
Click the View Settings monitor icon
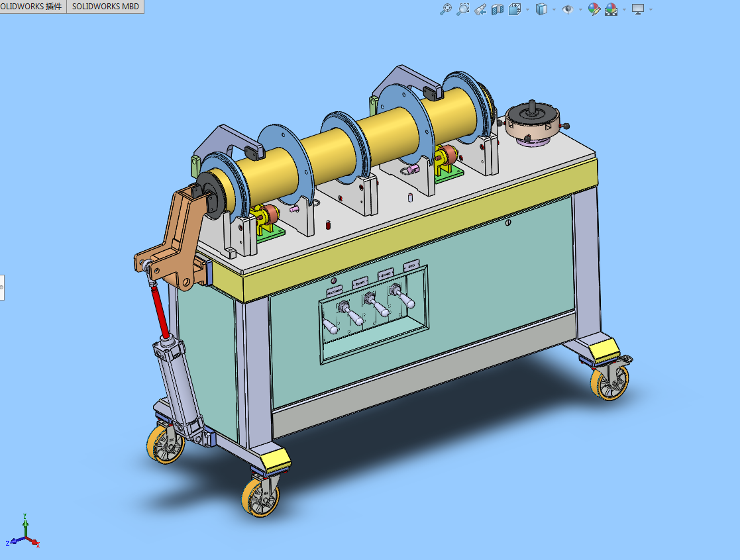(x=638, y=9)
